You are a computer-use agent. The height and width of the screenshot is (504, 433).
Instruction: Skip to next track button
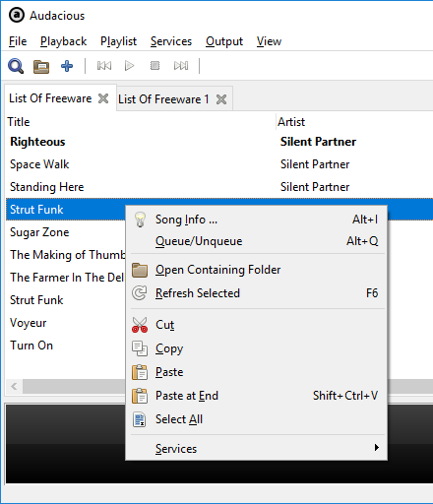point(181,66)
